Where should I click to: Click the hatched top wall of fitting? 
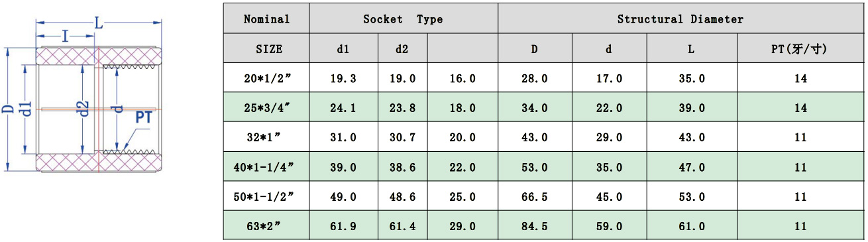coord(98,55)
